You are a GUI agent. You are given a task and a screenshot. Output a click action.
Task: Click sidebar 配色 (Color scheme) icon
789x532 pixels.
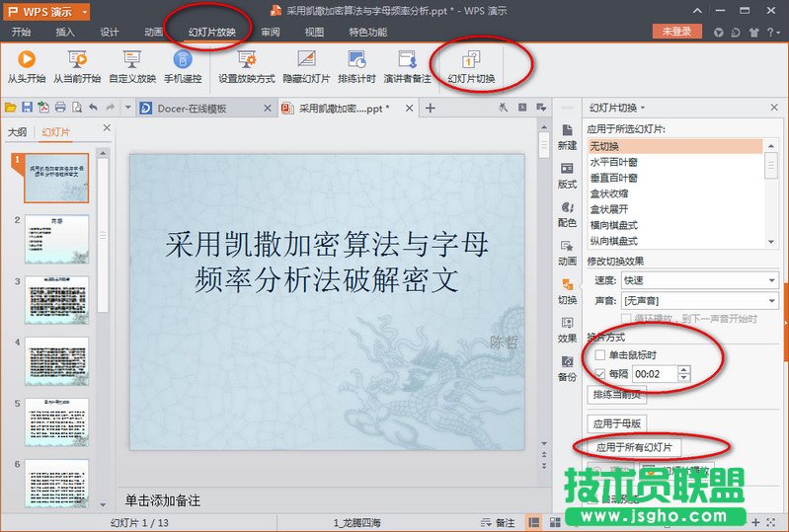coord(567,207)
